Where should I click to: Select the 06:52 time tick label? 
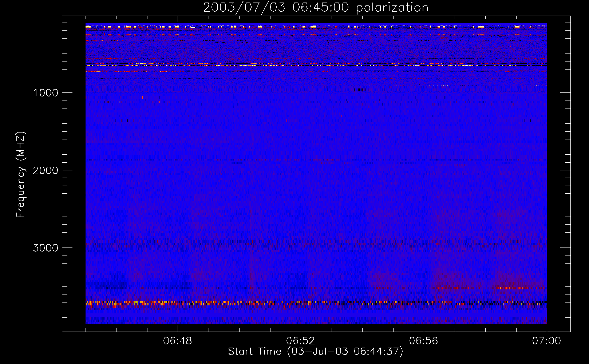301,341
